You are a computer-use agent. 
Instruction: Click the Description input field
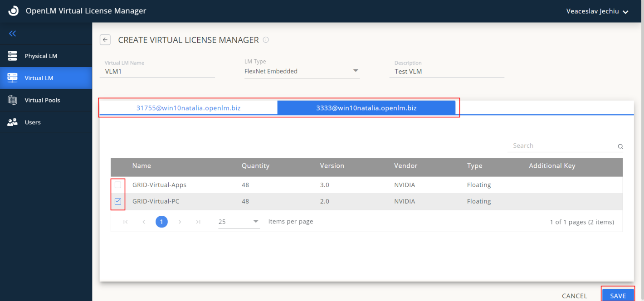point(446,71)
